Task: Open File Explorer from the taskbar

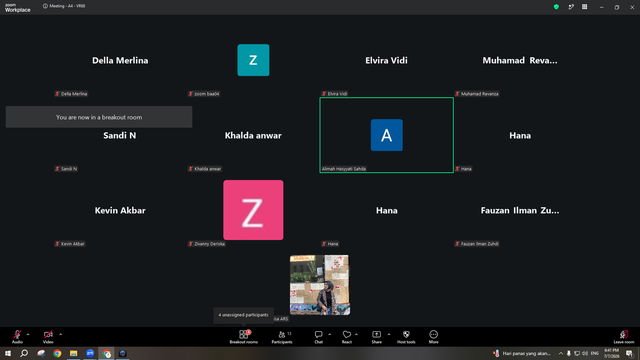Action: [x=73, y=353]
